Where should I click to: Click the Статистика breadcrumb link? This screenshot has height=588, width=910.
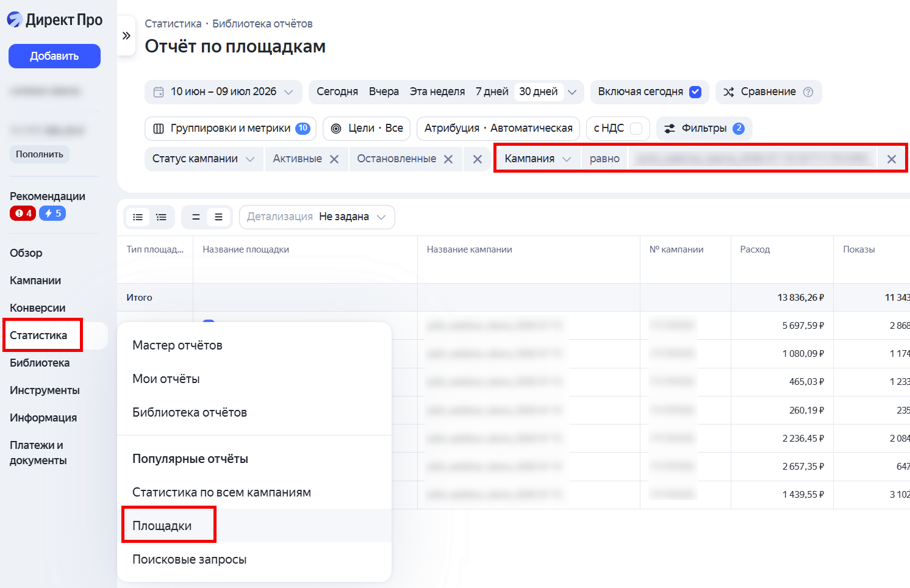(173, 24)
